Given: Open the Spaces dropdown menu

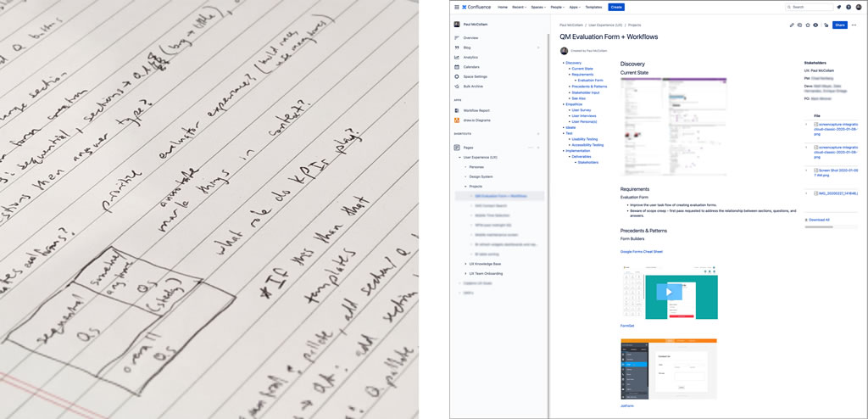Looking at the screenshot, I should 538,7.
